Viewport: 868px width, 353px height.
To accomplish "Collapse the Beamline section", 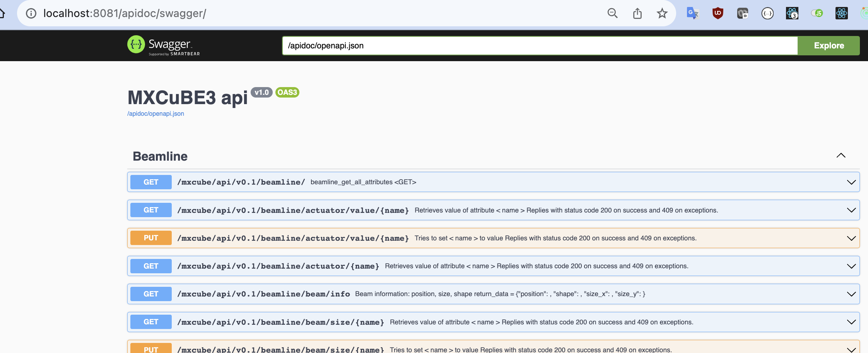I will (x=841, y=156).
